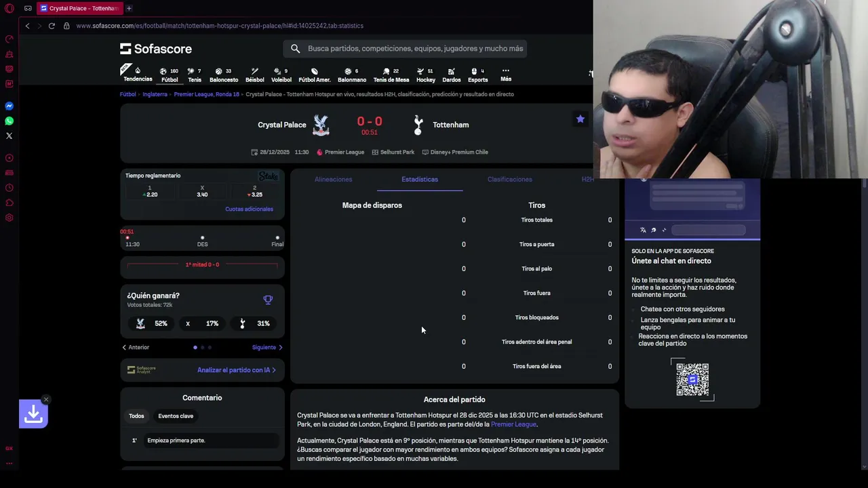Viewport: 868px width, 488px height.
Task: Add a new browser tab
Action: (x=129, y=8)
